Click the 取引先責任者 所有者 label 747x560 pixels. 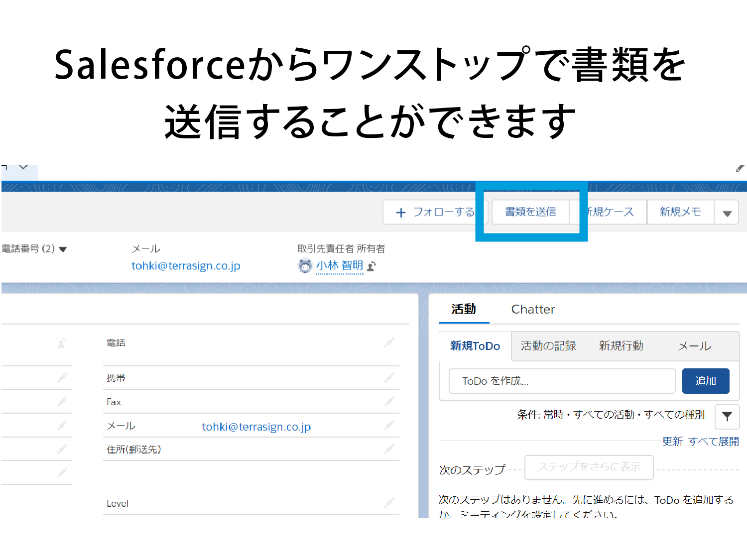pos(341,249)
